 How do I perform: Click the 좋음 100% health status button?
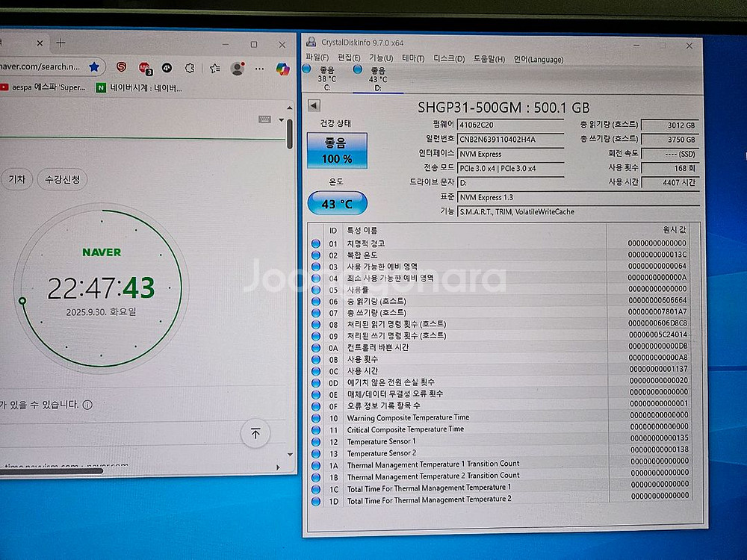click(x=337, y=150)
